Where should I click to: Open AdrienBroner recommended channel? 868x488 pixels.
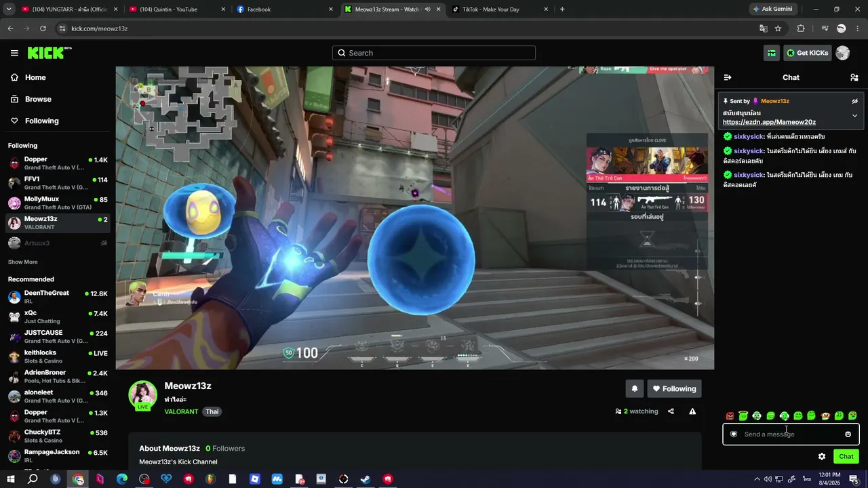click(x=58, y=376)
